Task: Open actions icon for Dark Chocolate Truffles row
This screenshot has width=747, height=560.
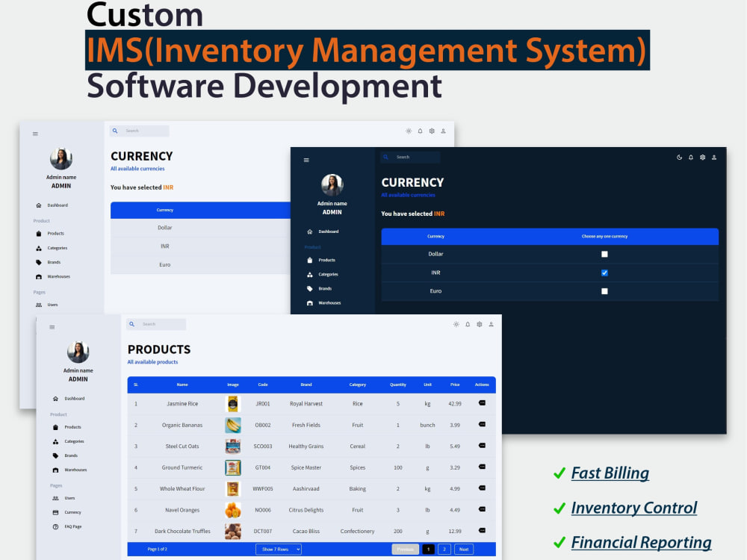Action: (482, 530)
